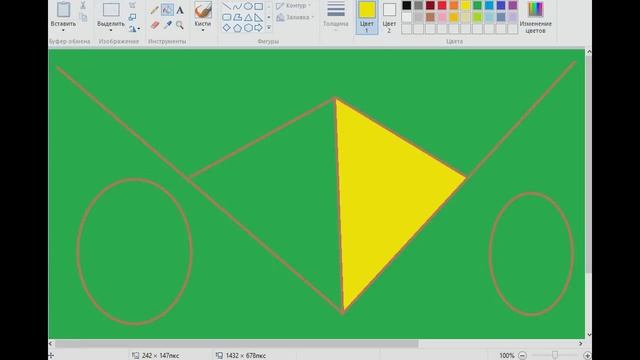Image resolution: width=640 pixels, height=360 pixels.
Task: Pick the purple color swatch
Action: [x=513, y=5]
